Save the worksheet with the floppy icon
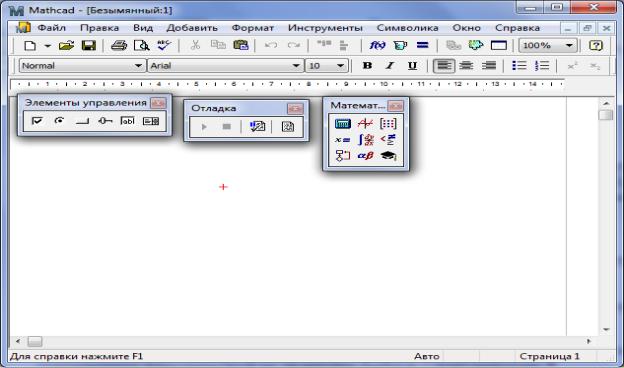 pos(88,45)
